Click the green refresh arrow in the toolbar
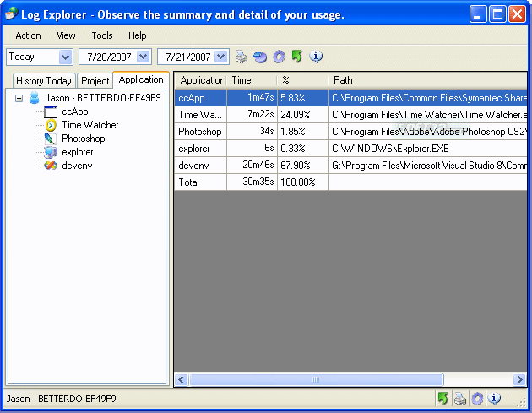 click(297, 57)
